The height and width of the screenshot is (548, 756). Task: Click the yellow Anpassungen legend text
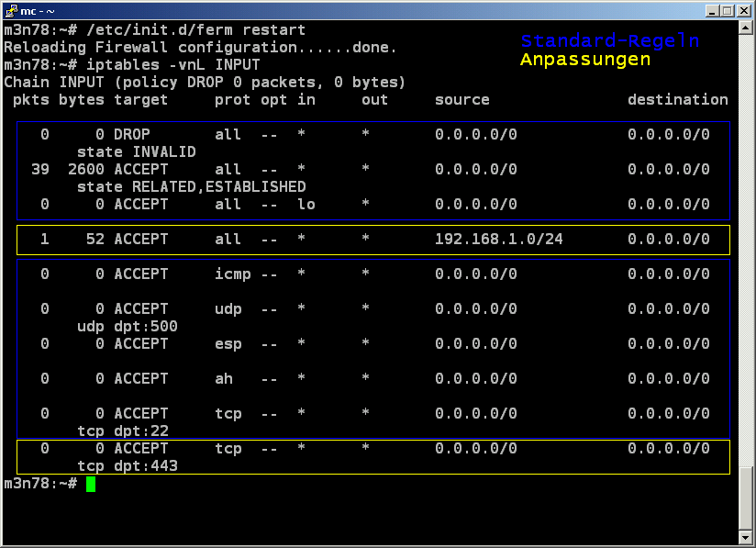point(585,60)
